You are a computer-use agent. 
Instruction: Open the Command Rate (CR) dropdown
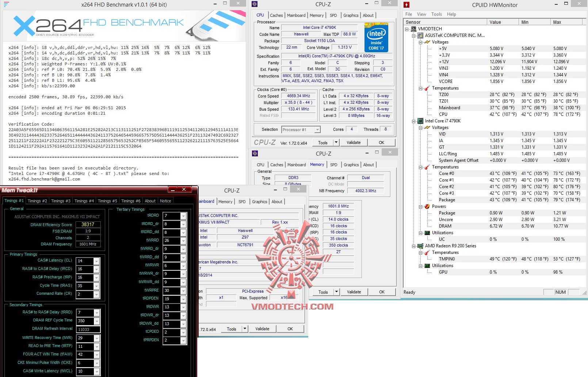click(x=96, y=294)
